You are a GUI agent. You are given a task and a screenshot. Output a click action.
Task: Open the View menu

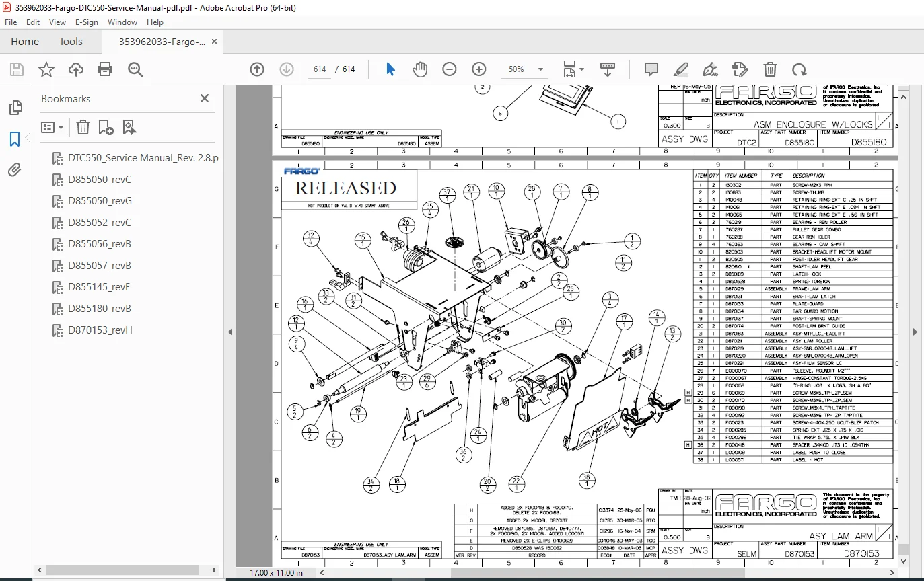[58, 22]
